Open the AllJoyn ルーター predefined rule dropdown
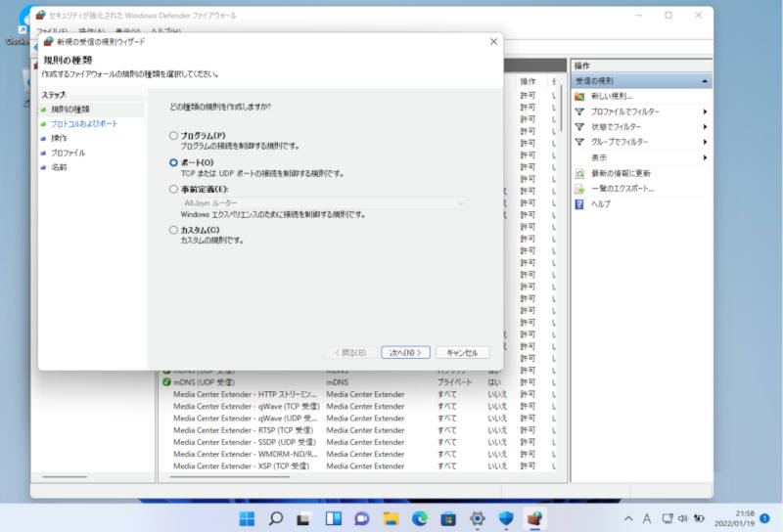 324,203
